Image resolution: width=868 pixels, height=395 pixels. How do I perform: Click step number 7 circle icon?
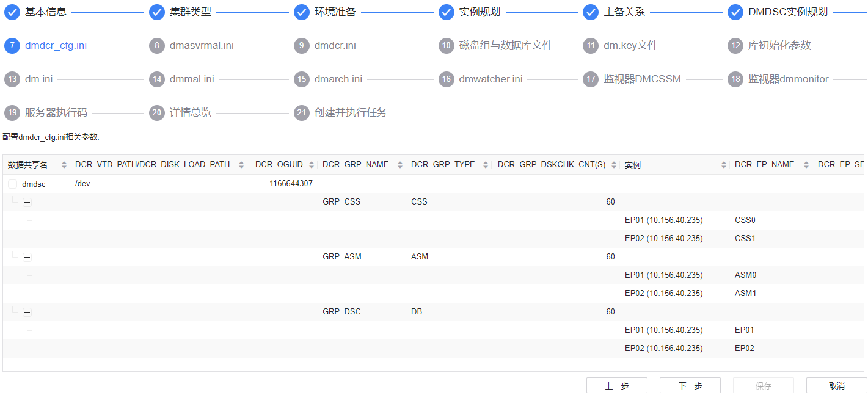tap(12, 46)
